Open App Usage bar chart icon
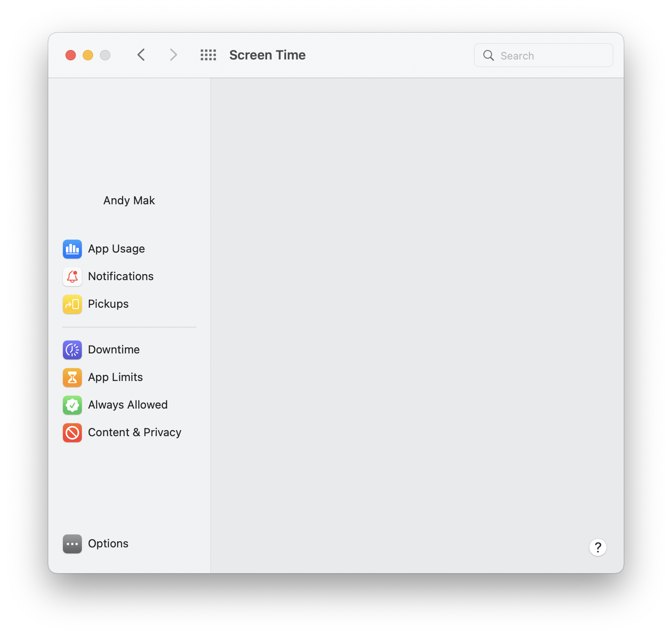The width and height of the screenshot is (672, 637). pos(72,249)
